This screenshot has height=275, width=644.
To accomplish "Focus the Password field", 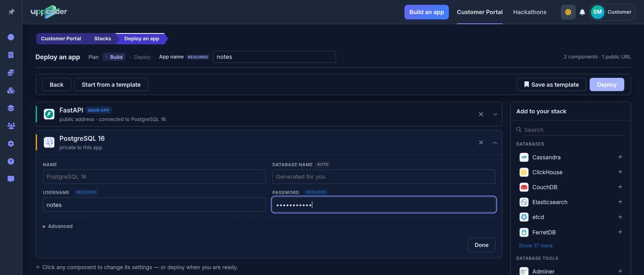I will pyautogui.click(x=384, y=205).
